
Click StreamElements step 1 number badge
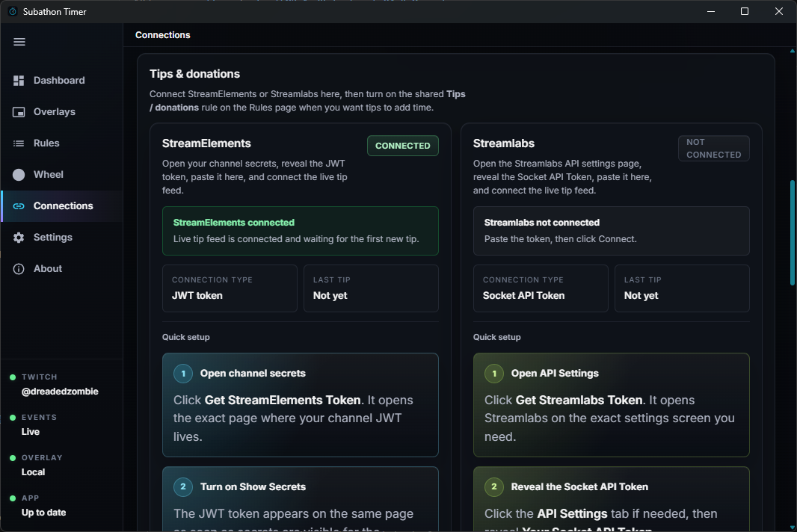click(183, 374)
